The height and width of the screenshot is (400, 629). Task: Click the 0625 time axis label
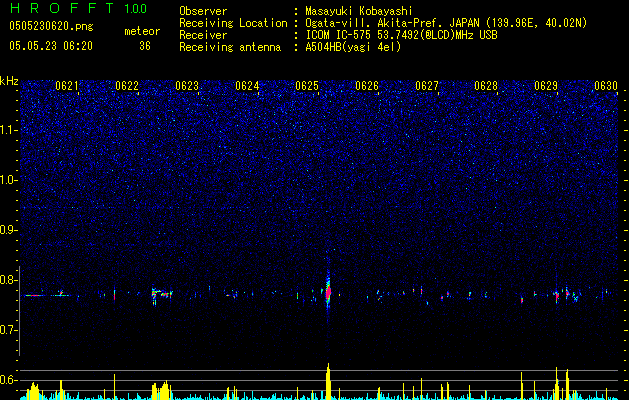pos(307,86)
